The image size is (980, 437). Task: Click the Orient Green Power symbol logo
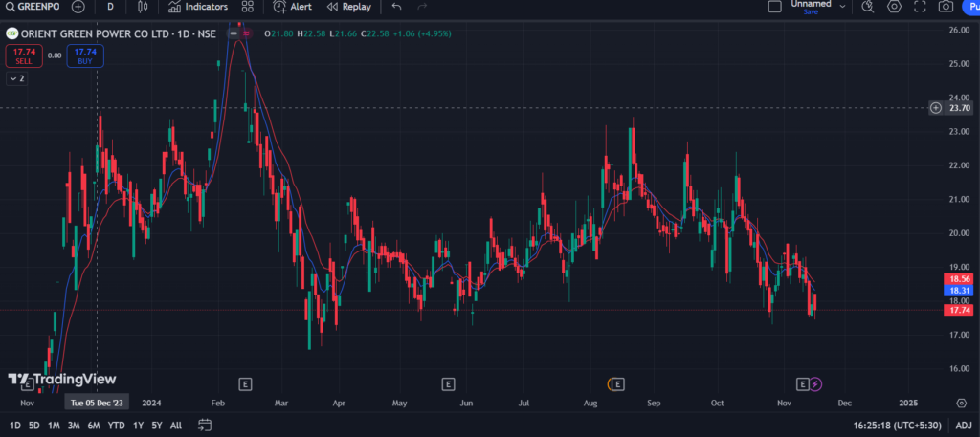(11, 33)
